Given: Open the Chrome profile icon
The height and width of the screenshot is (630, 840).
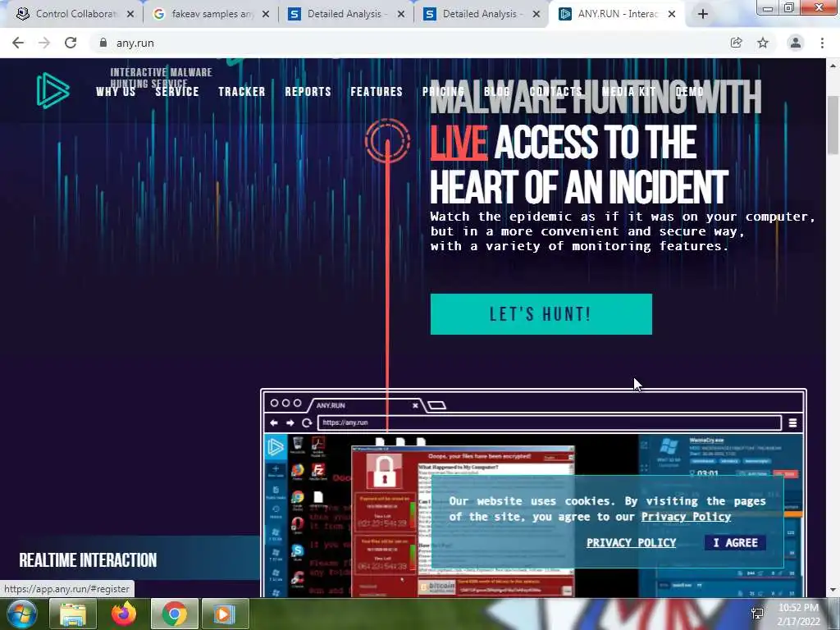Looking at the screenshot, I should [x=796, y=43].
